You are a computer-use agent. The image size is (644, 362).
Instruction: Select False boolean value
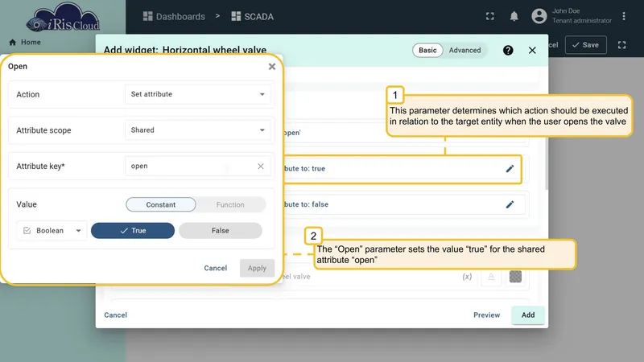[221, 231]
